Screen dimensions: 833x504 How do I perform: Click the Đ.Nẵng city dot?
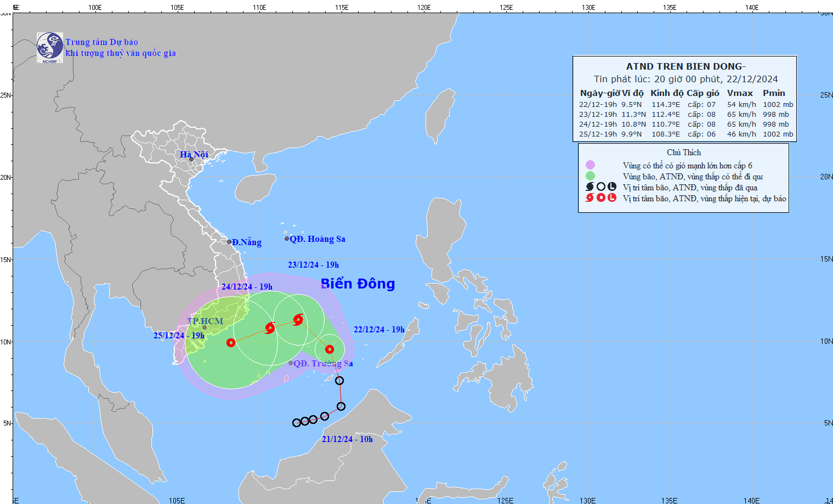click(x=229, y=242)
